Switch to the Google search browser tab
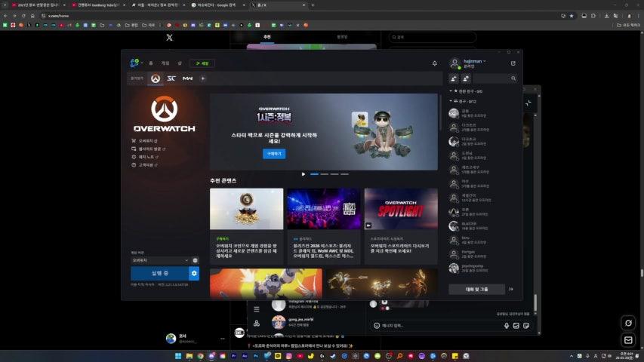The width and height of the screenshot is (644, 362). (217, 5)
